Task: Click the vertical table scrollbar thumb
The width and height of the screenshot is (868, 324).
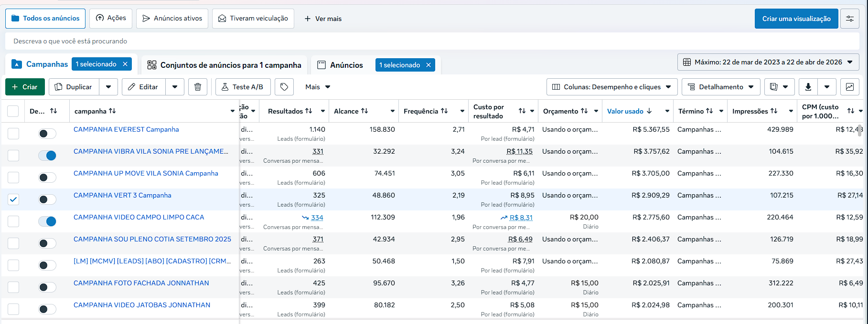Action: point(860,130)
